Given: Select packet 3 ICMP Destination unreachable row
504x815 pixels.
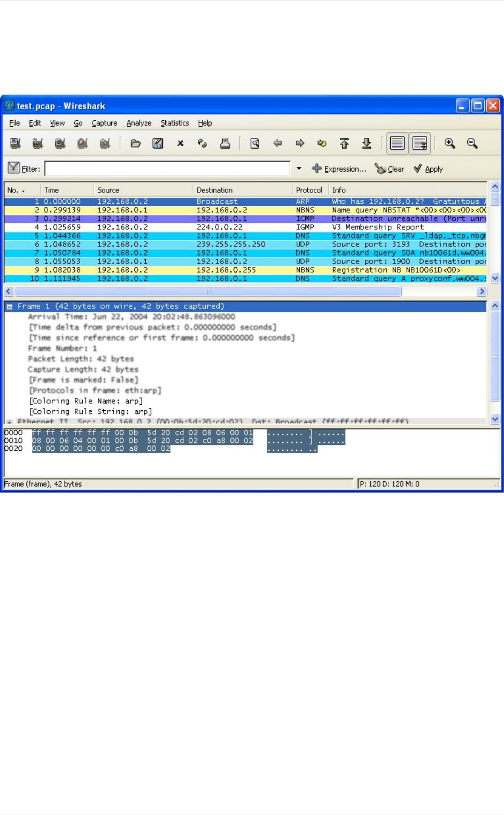Looking at the screenshot, I should pyautogui.click(x=245, y=219).
